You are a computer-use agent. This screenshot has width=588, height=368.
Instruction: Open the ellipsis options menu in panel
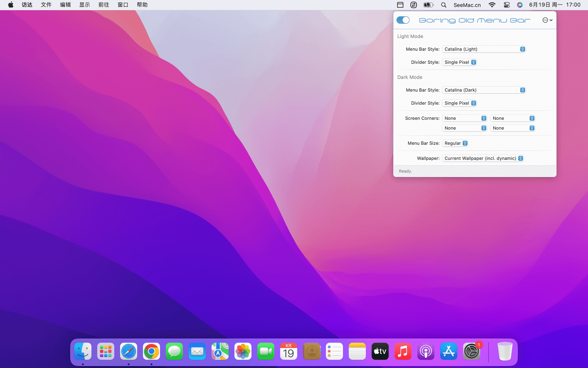(x=547, y=20)
